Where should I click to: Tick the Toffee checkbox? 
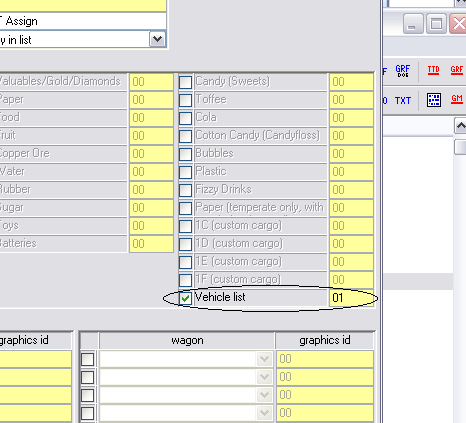coord(185,100)
